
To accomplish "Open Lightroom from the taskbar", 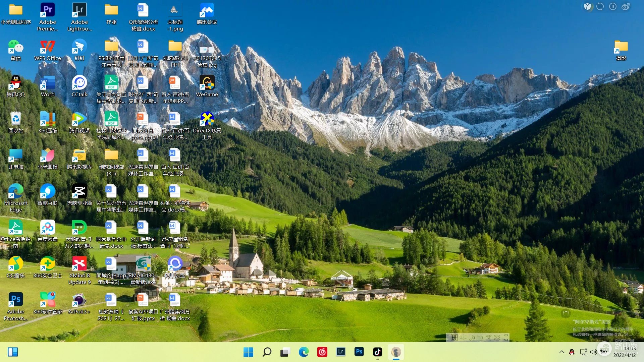I will (x=340, y=352).
